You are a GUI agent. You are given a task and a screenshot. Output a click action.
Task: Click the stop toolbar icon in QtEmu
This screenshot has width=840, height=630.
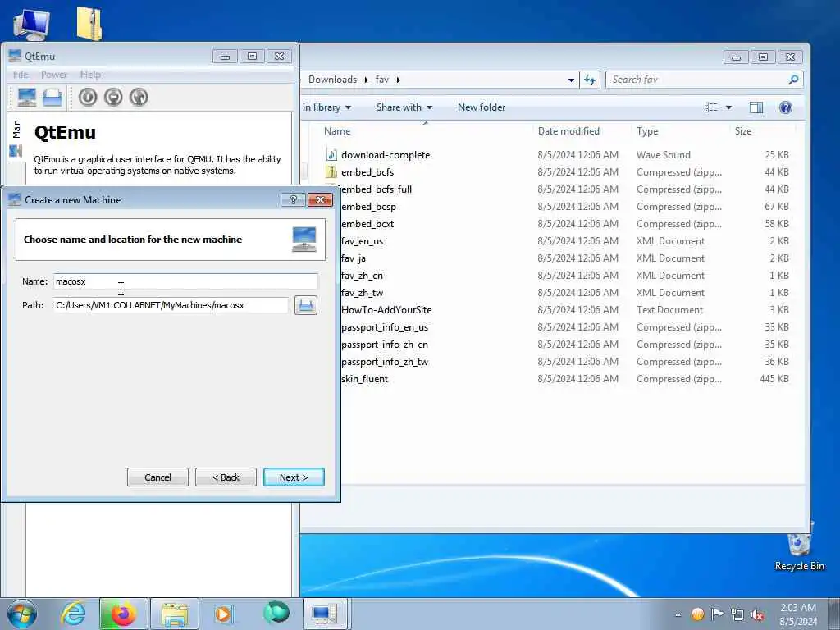pyautogui.click(x=113, y=97)
